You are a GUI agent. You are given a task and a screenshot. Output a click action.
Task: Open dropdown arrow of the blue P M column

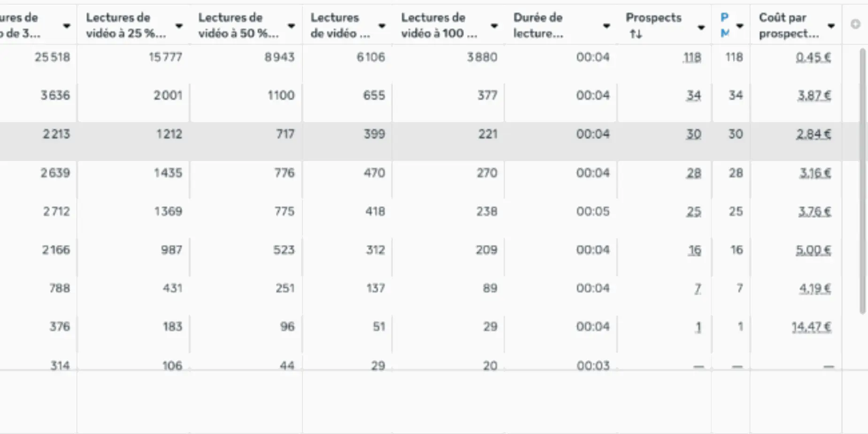[740, 26]
